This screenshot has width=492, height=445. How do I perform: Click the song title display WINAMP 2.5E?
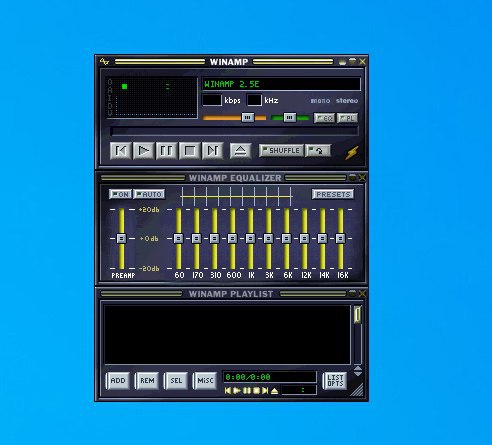[281, 84]
